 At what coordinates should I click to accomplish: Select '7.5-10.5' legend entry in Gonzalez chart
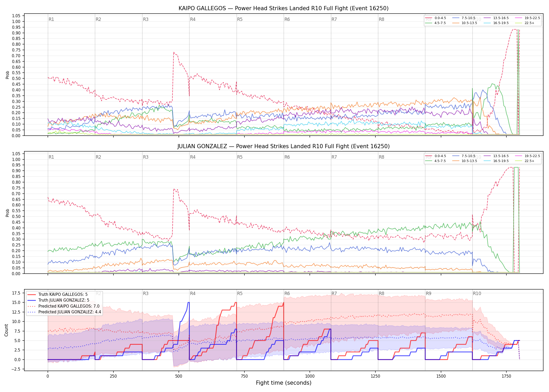pyautogui.click(x=464, y=156)
